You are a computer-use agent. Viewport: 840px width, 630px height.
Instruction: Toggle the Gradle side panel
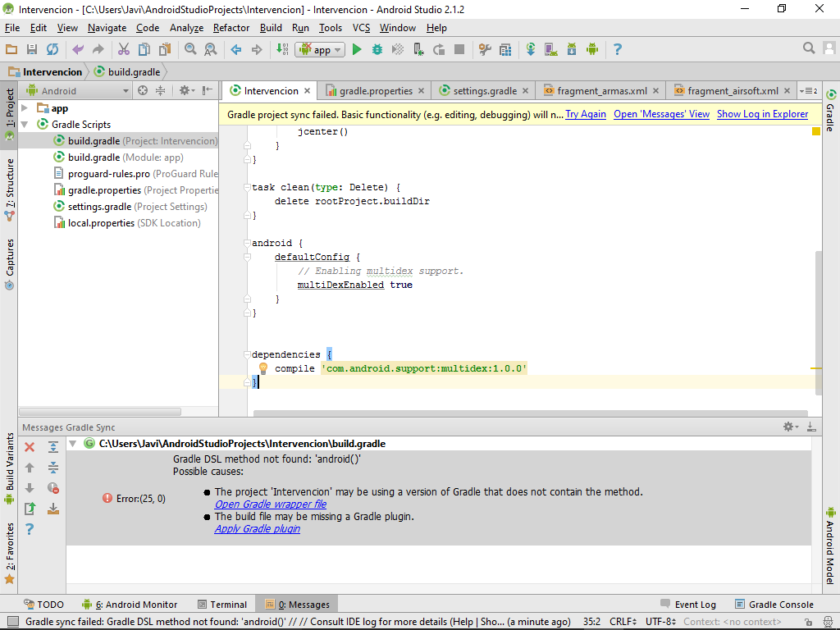[x=830, y=111]
